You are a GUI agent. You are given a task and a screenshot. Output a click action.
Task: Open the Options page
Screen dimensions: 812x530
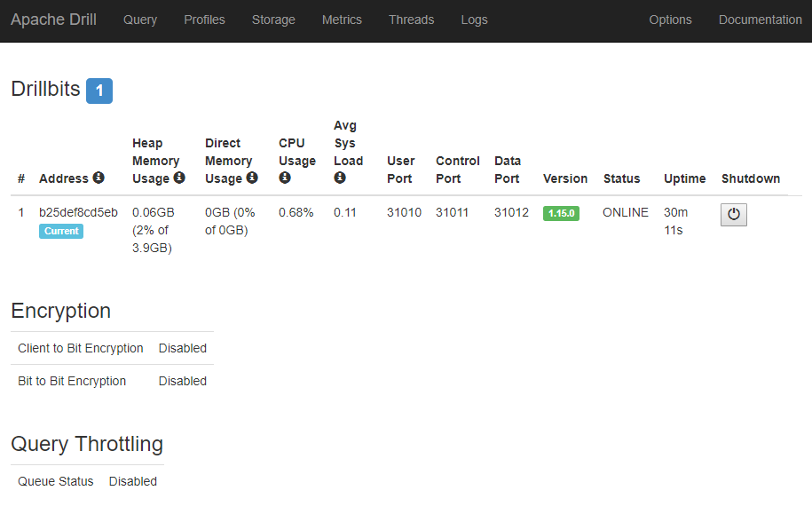point(670,20)
